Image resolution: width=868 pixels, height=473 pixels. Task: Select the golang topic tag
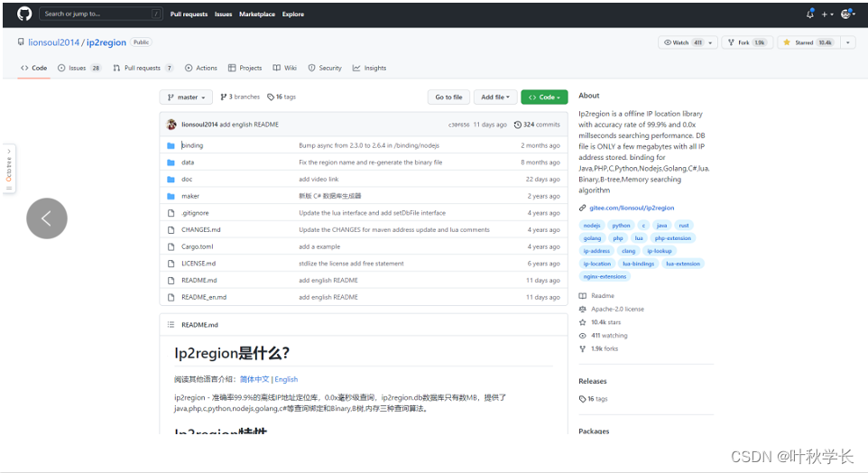tap(592, 238)
